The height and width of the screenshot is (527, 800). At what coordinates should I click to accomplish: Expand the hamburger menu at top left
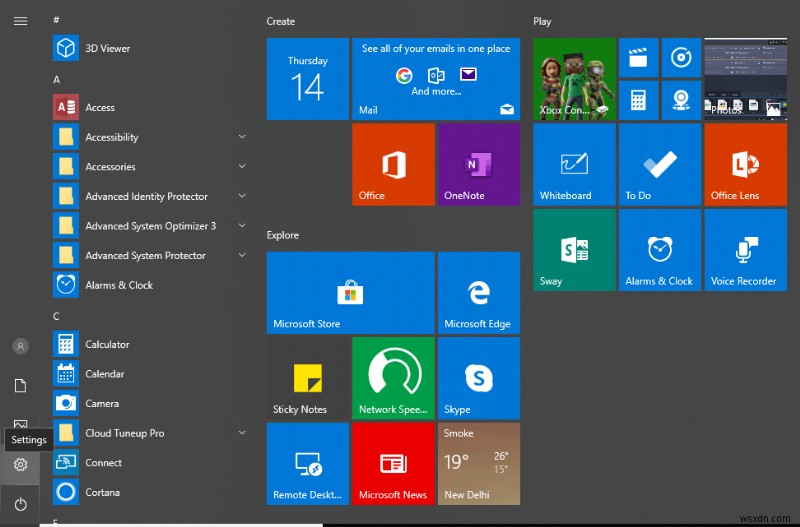[20, 19]
